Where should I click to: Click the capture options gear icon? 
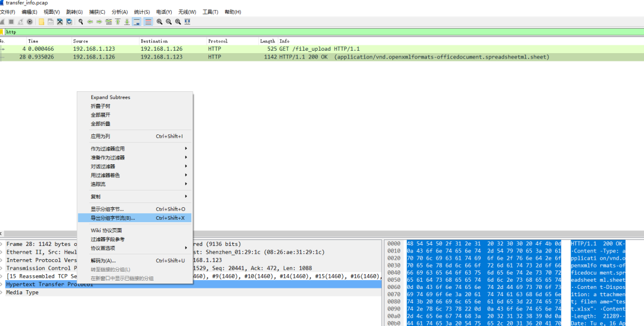[x=30, y=21]
